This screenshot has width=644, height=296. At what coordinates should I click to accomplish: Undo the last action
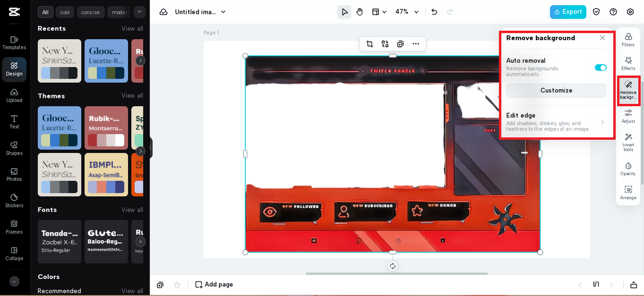click(434, 12)
